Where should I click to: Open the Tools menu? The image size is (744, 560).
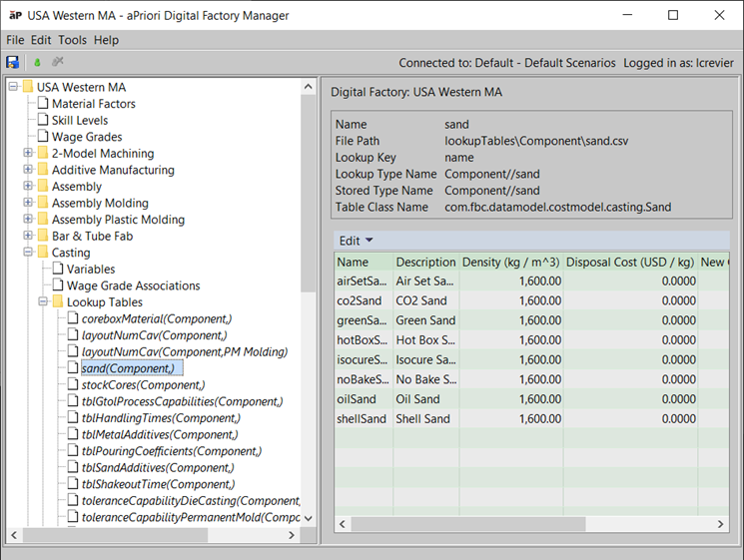[73, 40]
